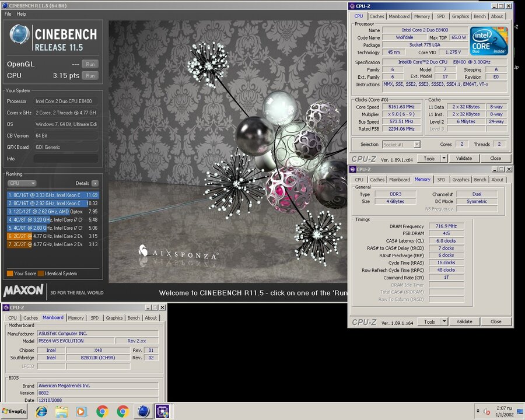This screenshot has height=420, width=525.
Task: Select ranking row 3 AMD Opteron 7.95
Action: (x=53, y=212)
